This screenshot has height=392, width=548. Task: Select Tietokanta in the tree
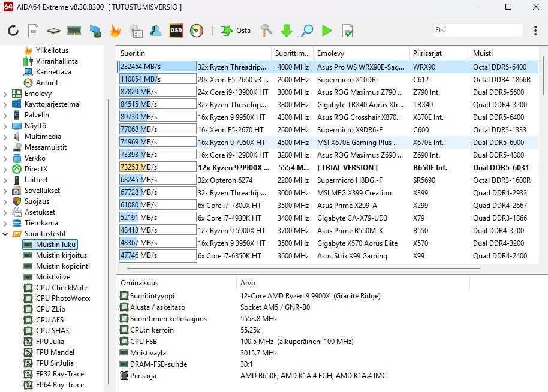click(x=41, y=223)
